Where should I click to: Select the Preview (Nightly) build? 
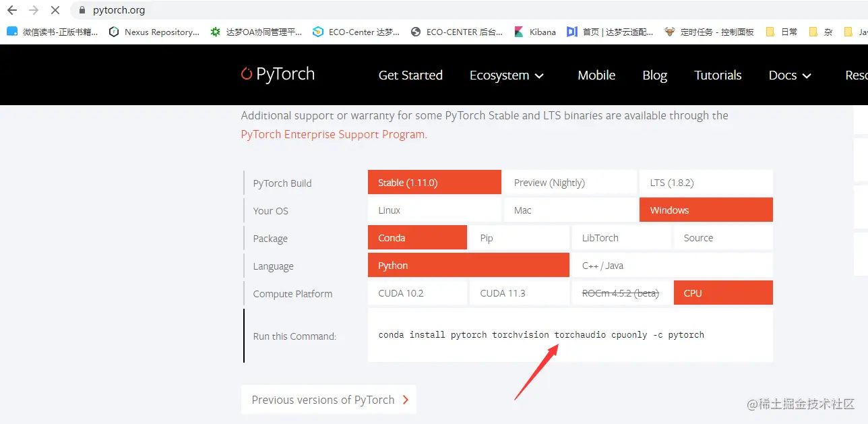(x=570, y=182)
